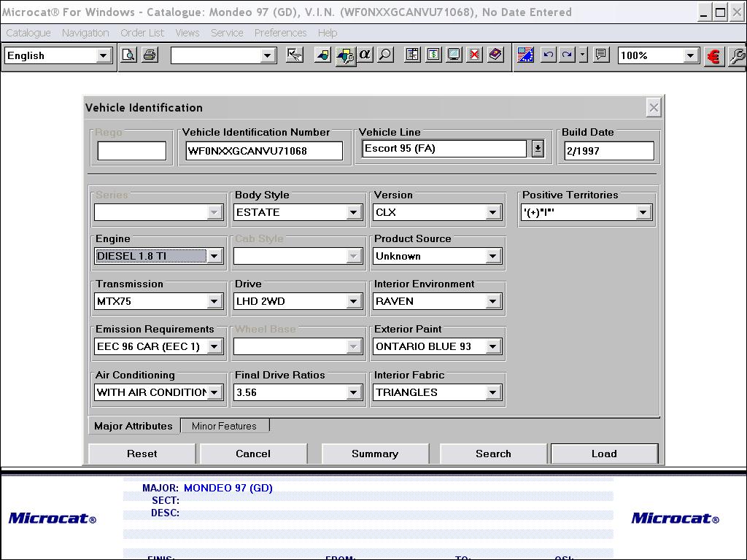
Task: Click the alpha symbol toolbar icon
Action: click(x=365, y=55)
